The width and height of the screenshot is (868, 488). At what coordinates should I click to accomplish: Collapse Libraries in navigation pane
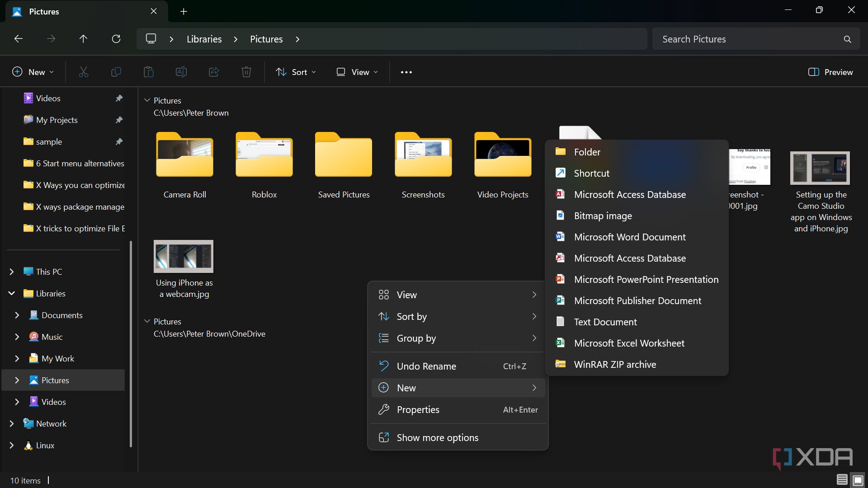[12, 293]
